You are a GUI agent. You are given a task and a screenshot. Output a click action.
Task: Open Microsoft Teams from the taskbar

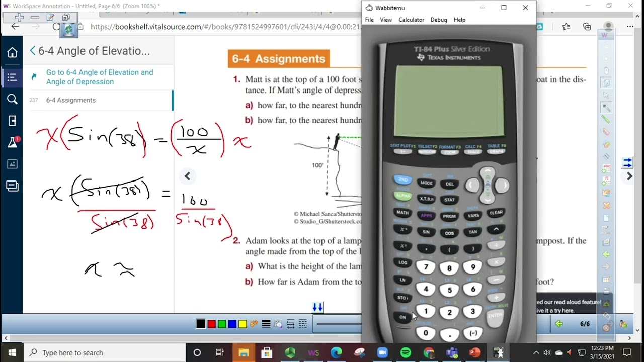[451, 352]
